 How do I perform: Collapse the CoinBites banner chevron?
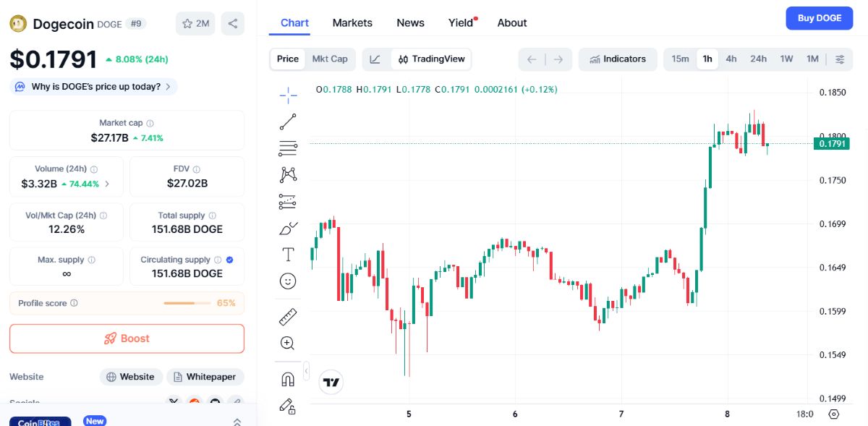[237, 422]
